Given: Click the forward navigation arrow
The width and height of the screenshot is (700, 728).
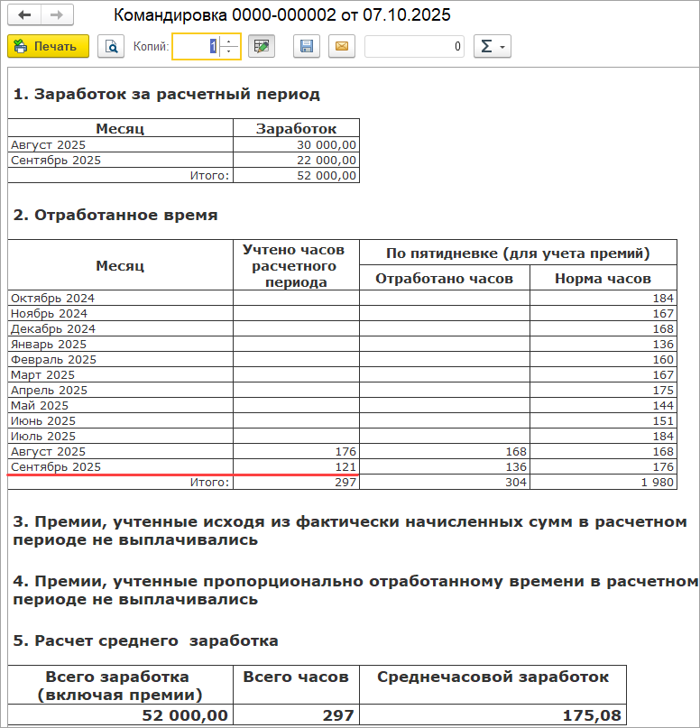Looking at the screenshot, I should [57, 15].
